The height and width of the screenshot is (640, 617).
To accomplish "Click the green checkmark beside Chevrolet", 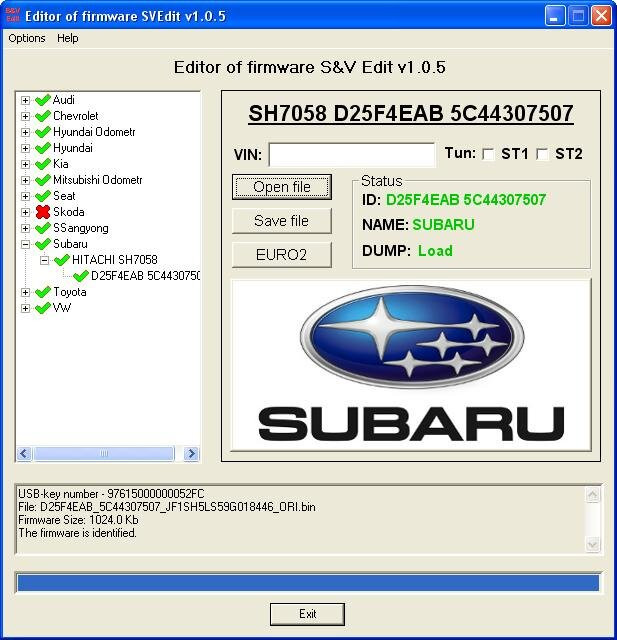I will (43, 116).
